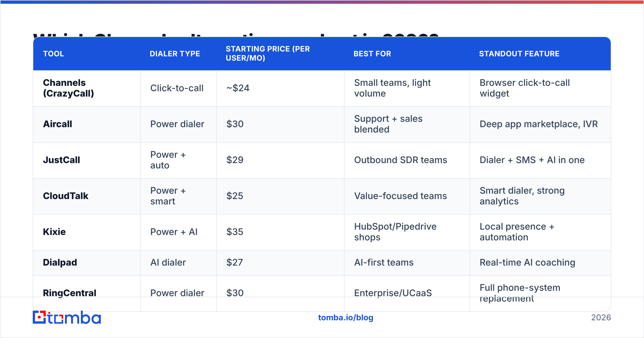Click Aircall's $30 price
This screenshot has width=644, height=338.
235,124
